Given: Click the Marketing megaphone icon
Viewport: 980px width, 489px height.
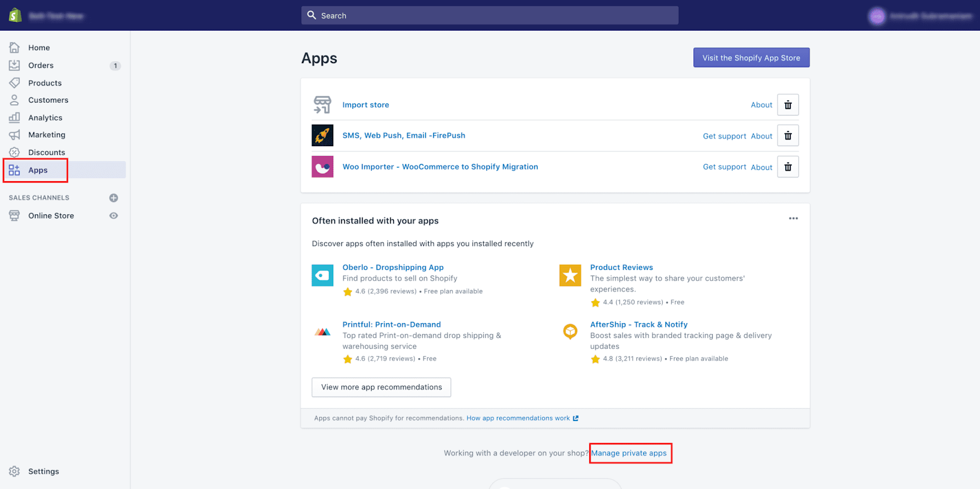Looking at the screenshot, I should click(x=14, y=135).
